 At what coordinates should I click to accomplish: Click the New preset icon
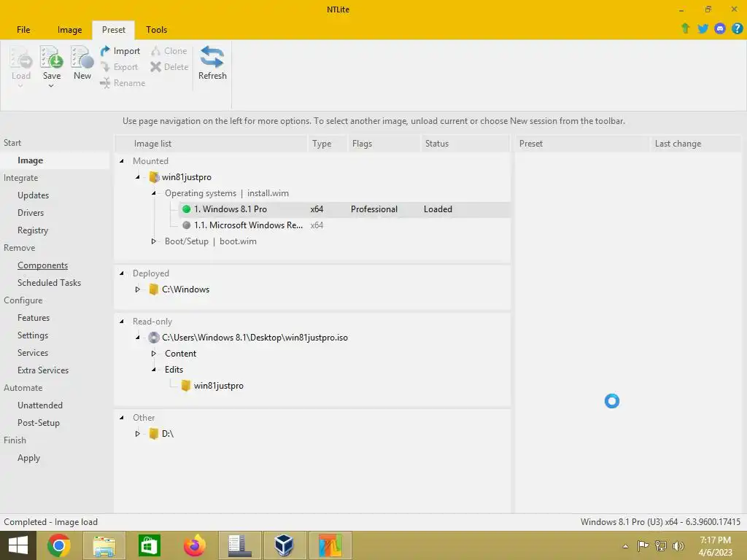(82, 57)
